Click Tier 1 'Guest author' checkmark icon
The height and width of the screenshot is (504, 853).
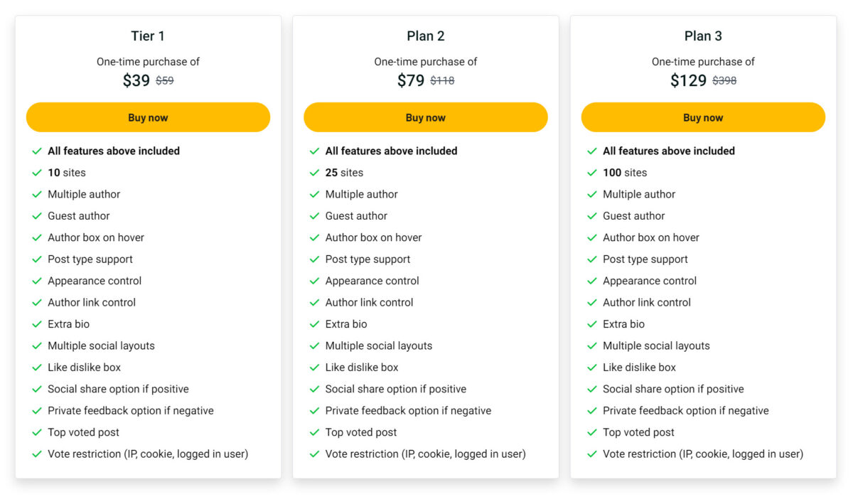pyautogui.click(x=37, y=216)
